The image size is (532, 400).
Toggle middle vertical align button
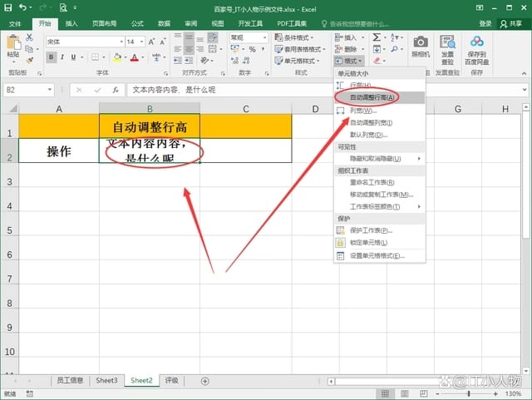click(189, 37)
